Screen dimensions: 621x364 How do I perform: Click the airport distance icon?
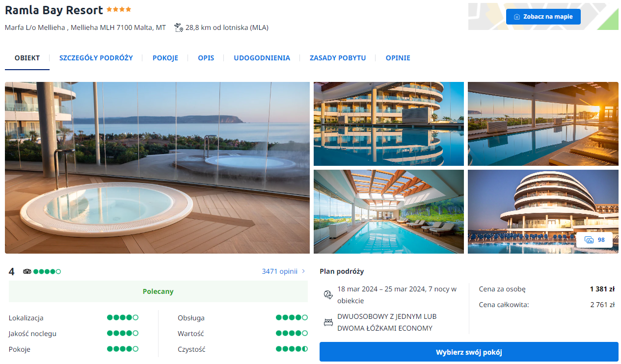[179, 27]
